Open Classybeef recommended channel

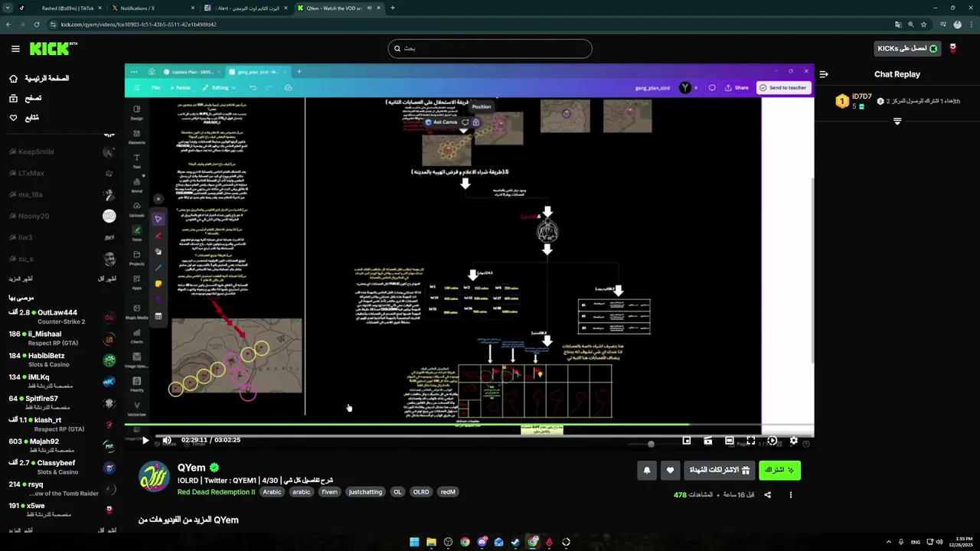[x=61, y=468]
